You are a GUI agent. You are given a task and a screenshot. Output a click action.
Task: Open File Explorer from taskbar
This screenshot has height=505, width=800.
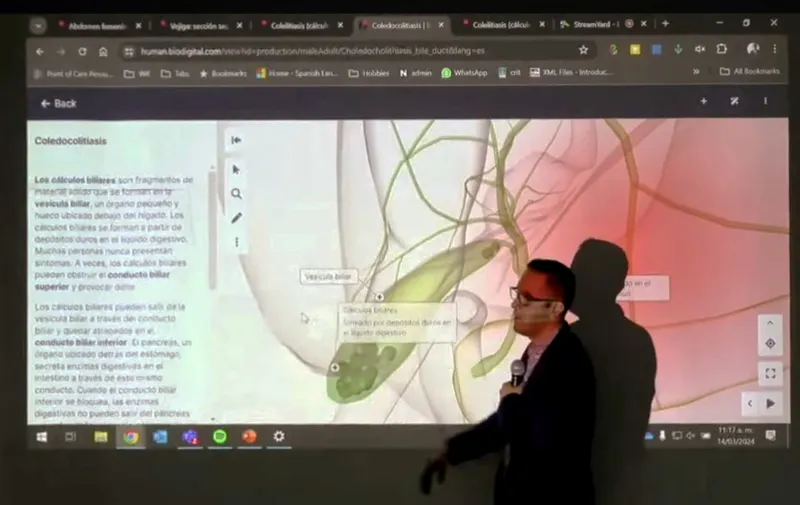pyautogui.click(x=101, y=437)
